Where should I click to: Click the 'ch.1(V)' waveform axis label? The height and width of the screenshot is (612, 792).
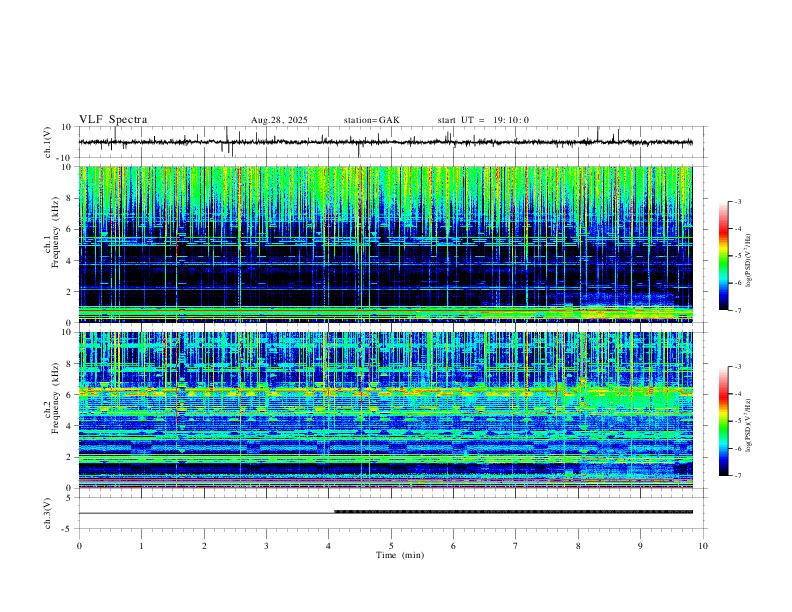(x=48, y=142)
